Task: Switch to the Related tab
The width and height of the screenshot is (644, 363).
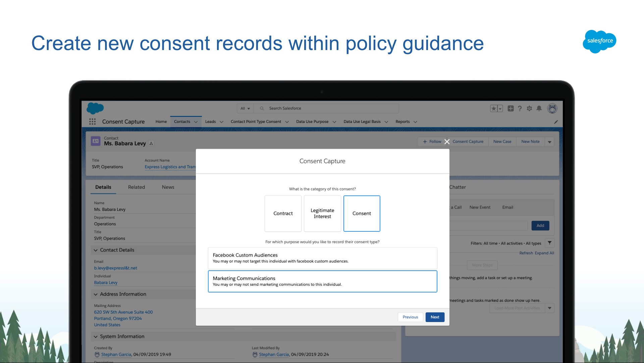Action: [x=136, y=187]
